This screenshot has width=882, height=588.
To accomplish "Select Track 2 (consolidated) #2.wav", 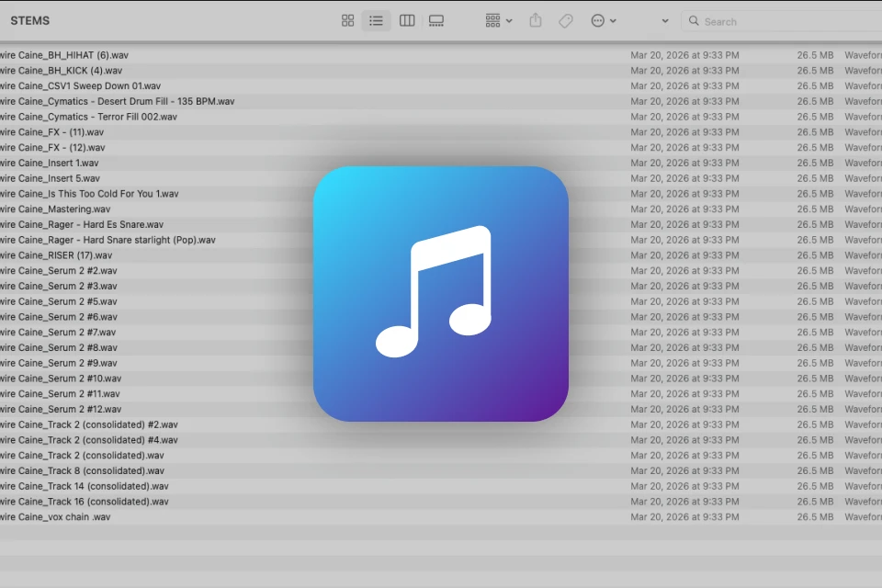I will (x=89, y=424).
